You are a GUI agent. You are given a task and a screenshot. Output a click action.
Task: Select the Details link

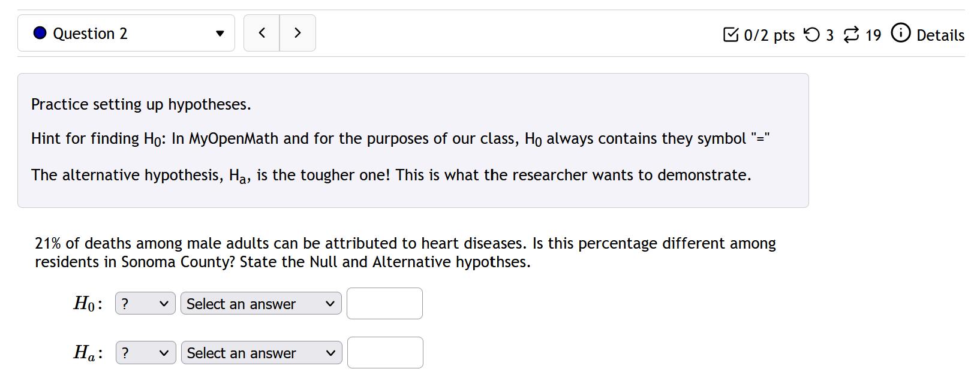(x=940, y=35)
